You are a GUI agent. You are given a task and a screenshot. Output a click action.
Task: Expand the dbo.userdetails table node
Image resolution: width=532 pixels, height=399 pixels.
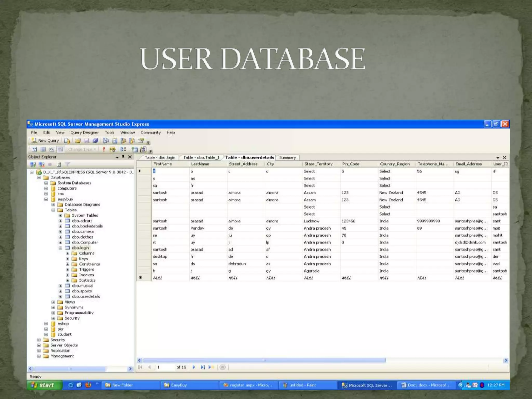pos(60,297)
